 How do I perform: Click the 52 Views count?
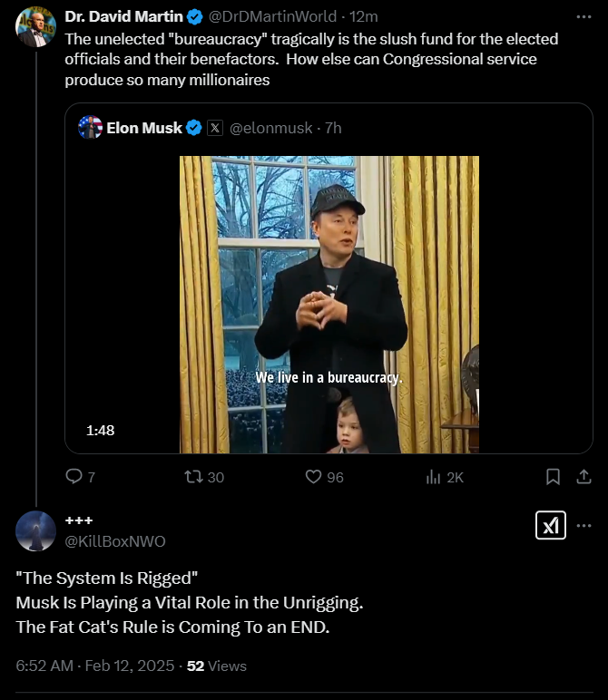[x=217, y=666]
